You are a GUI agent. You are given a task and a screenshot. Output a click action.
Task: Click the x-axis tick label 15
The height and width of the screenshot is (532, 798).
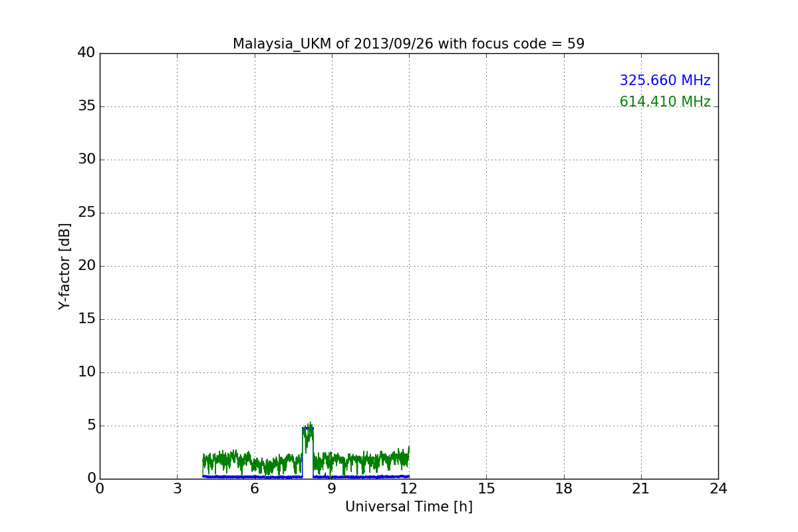pos(486,489)
